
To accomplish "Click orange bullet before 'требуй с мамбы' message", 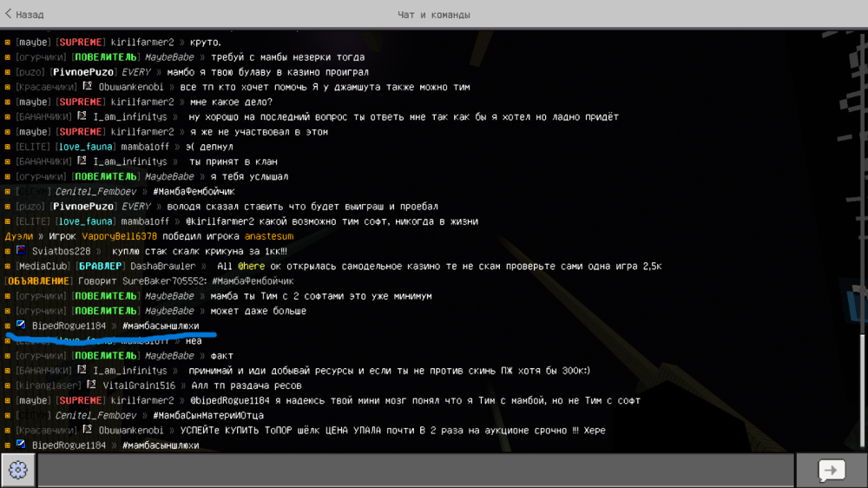I will click(x=7, y=57).
